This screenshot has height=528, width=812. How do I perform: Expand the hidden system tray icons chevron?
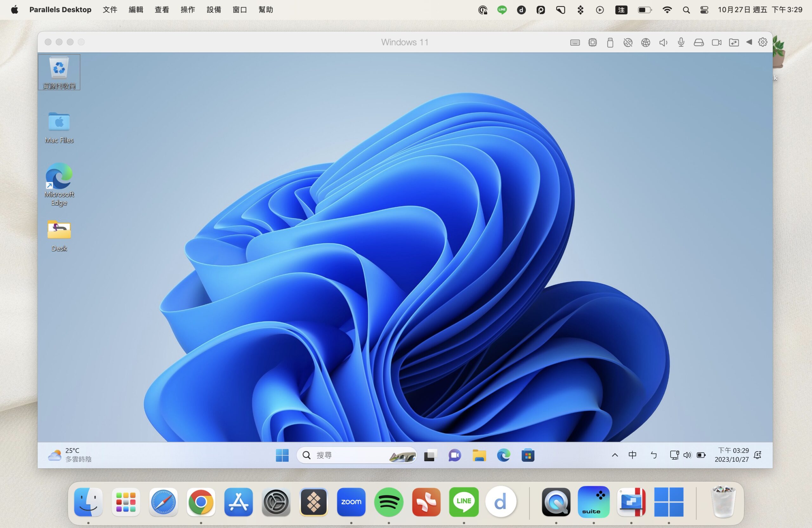tap(615, 455)
